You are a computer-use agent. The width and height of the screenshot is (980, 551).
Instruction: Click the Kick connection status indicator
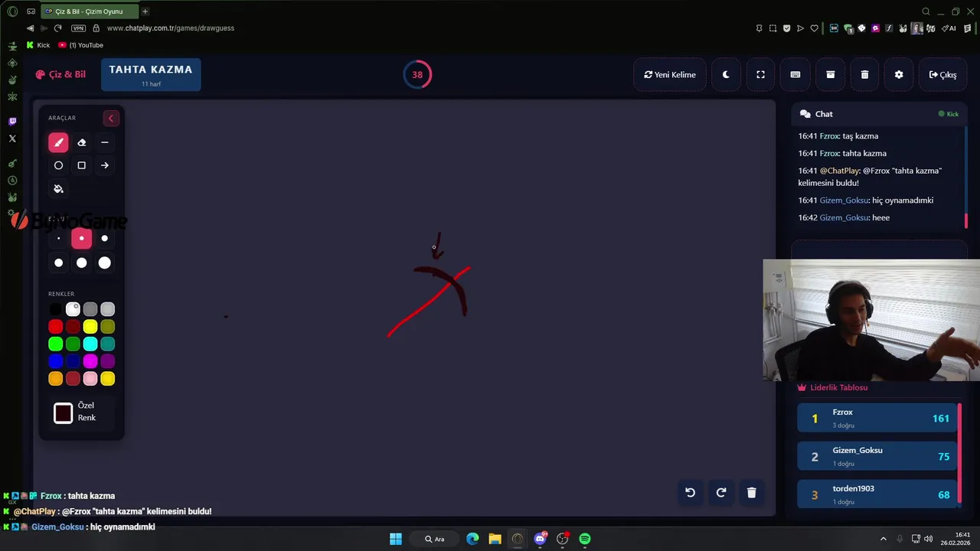point(949,114)
